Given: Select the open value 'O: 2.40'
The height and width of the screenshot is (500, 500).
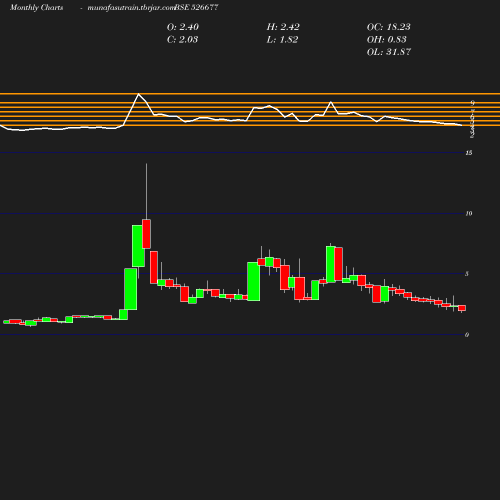Looking at the screenshot, I should [x=183, y=27].
